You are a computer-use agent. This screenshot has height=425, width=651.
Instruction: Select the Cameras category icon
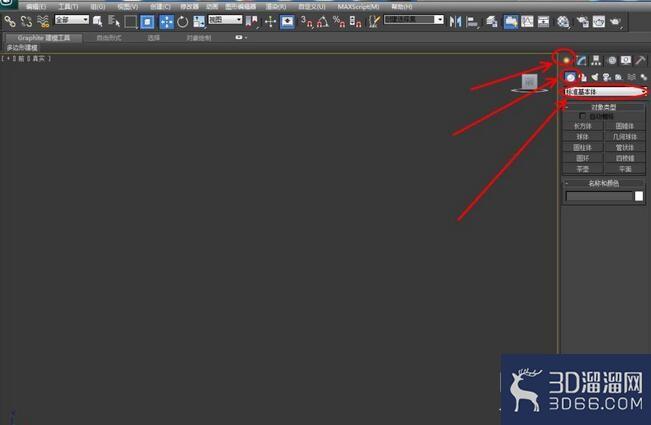607,77
